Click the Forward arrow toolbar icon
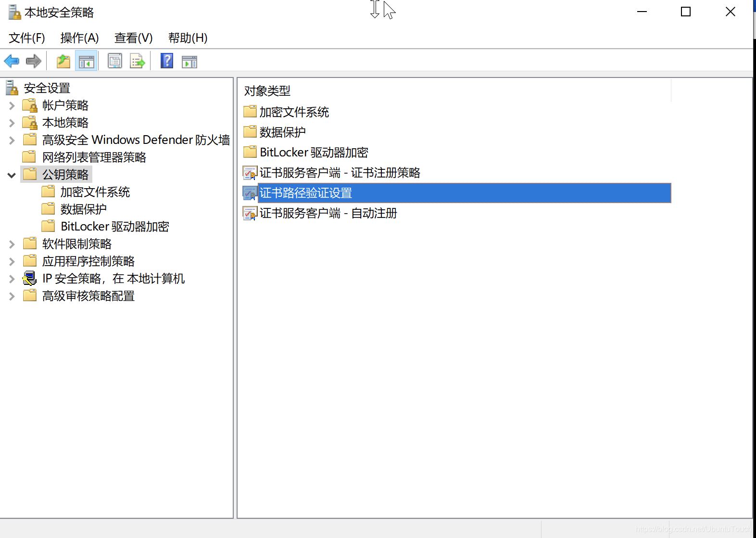 tap(34, 61)
